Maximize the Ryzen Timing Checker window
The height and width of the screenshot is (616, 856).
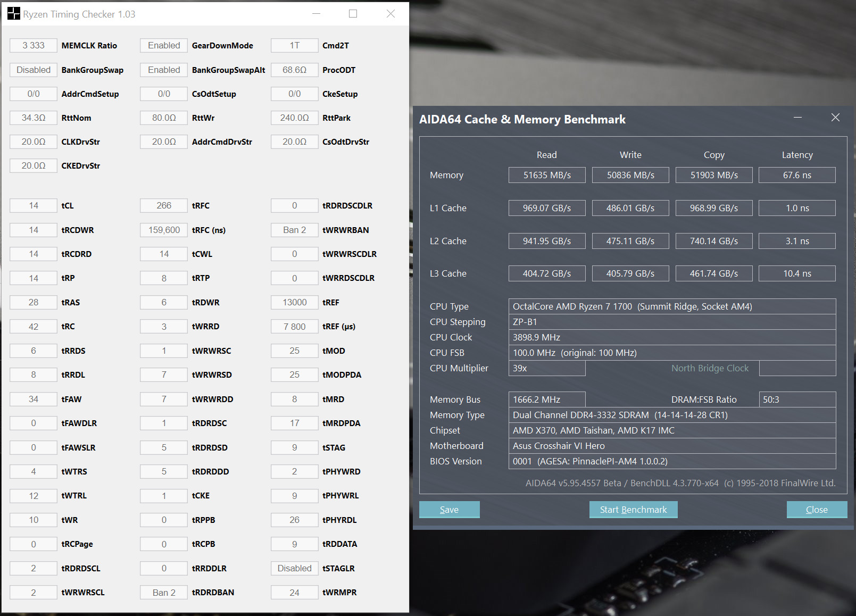tap(353, 14)
